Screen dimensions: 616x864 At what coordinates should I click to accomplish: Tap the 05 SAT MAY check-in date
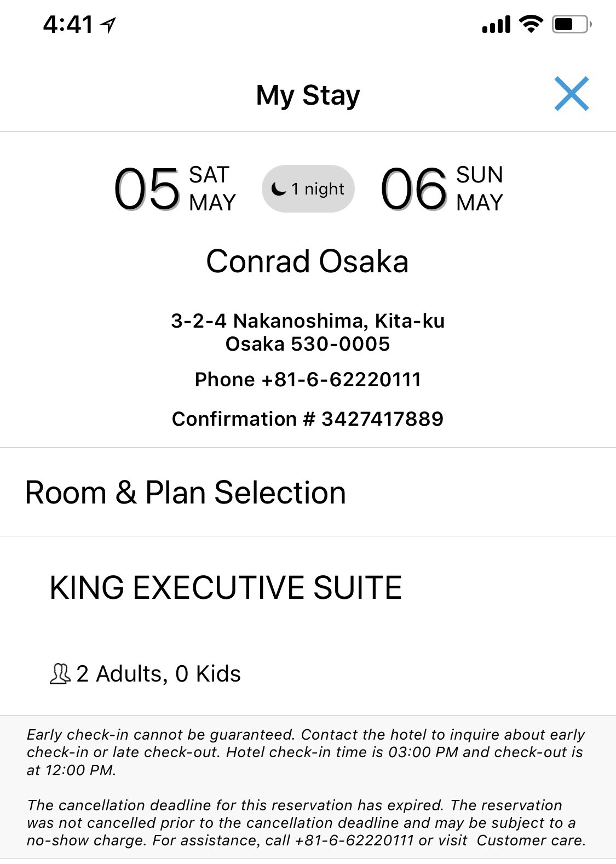pyautogui.click(x=175, y=189)
